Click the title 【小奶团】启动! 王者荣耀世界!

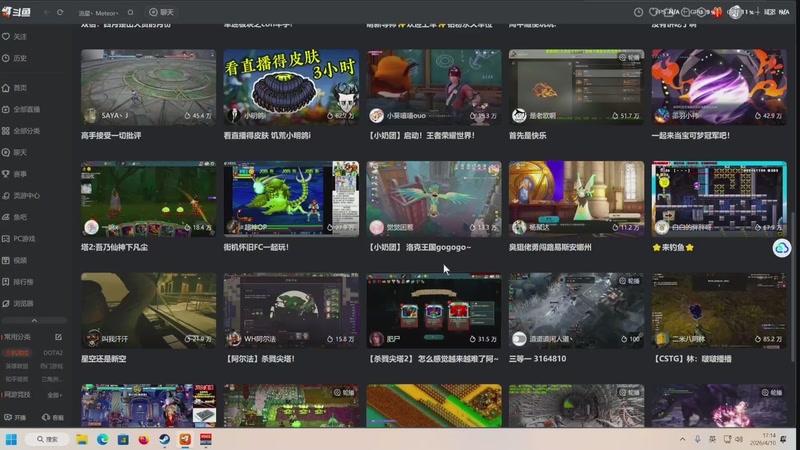coord(420,136)
